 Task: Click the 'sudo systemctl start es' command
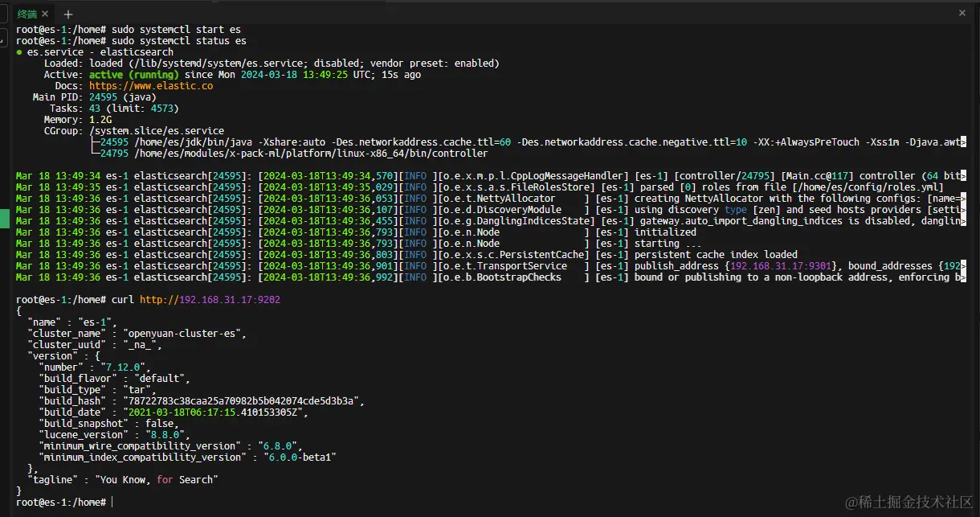click(176, 29)
